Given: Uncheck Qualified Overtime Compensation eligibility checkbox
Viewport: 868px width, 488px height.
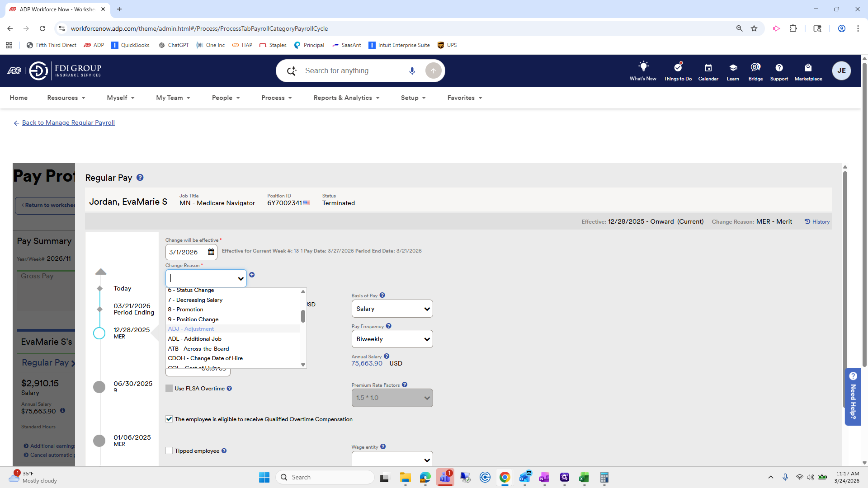Looking at the screenshot, I should click(169, 419).
